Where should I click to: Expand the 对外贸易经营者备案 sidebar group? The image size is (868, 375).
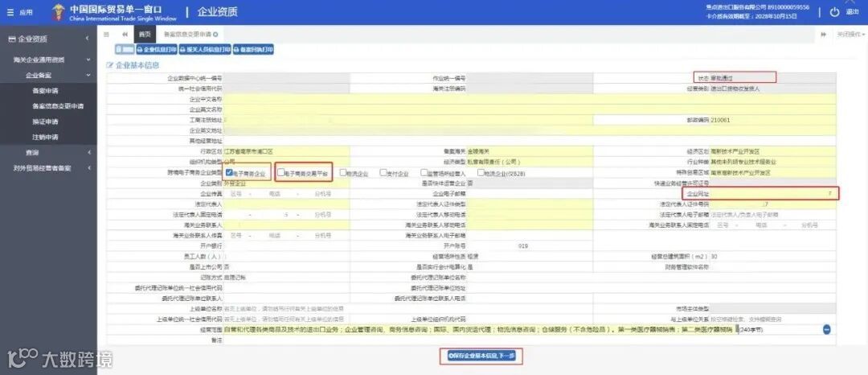[x=49, y=168]
